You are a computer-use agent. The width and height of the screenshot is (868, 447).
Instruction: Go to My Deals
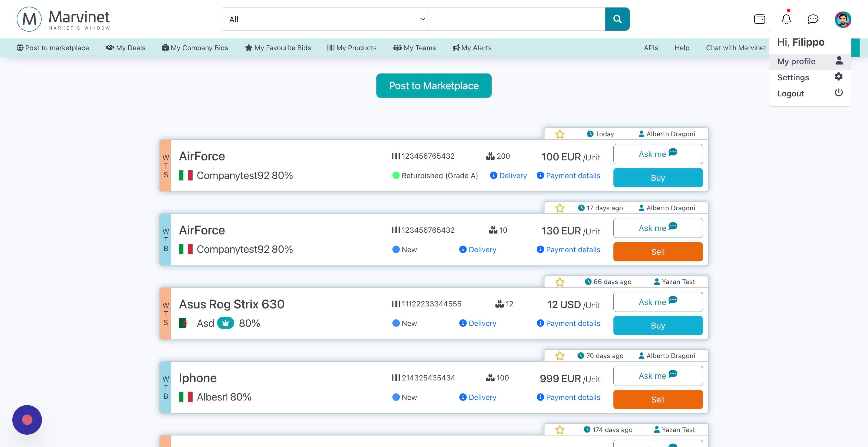[125, 48]
